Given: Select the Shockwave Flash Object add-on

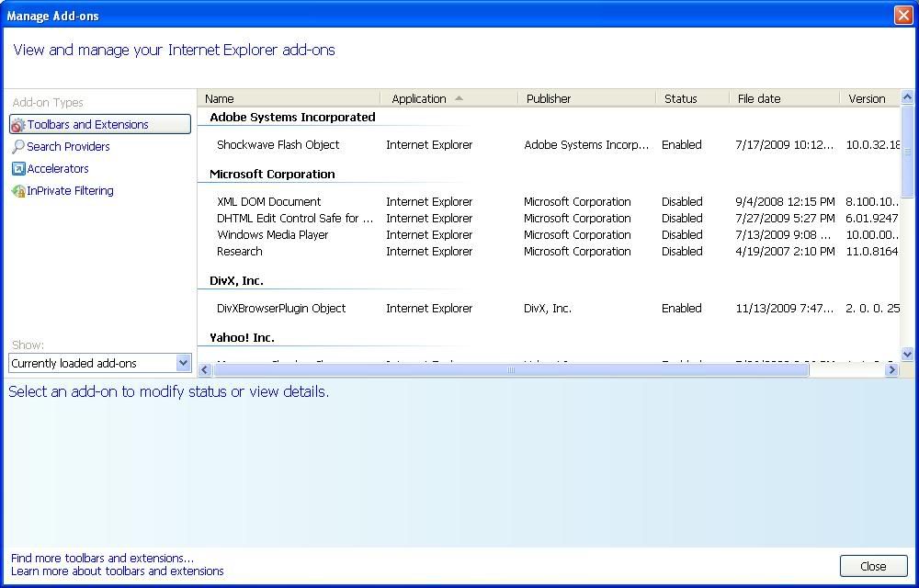Looking at the screenshot, I should pyautogui.click(x=278, y=144).
